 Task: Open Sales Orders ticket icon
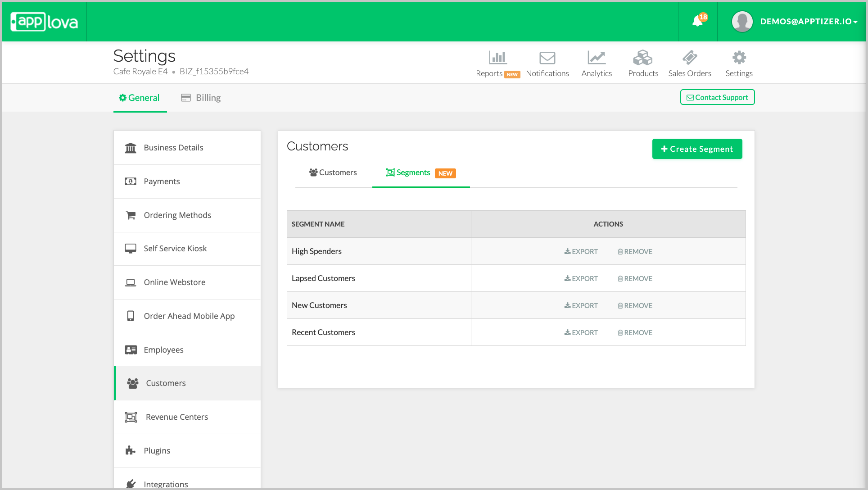pos(689,58)
